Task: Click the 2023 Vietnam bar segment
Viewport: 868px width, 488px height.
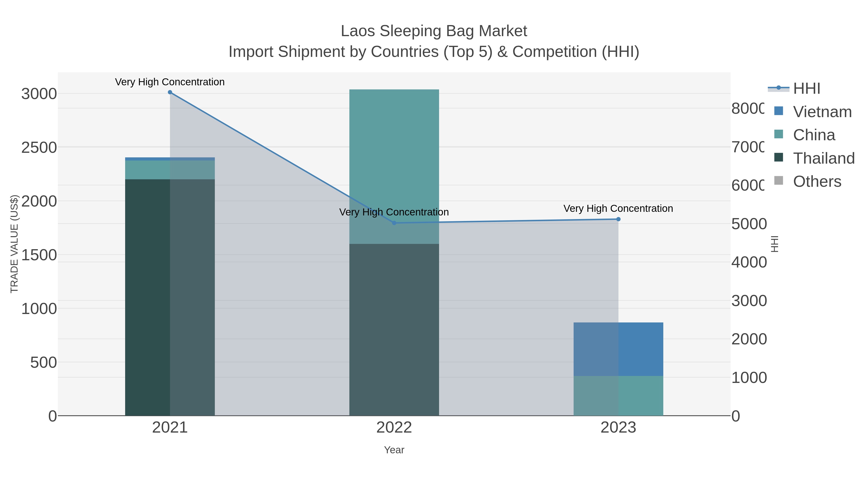Action: point(618,349)
